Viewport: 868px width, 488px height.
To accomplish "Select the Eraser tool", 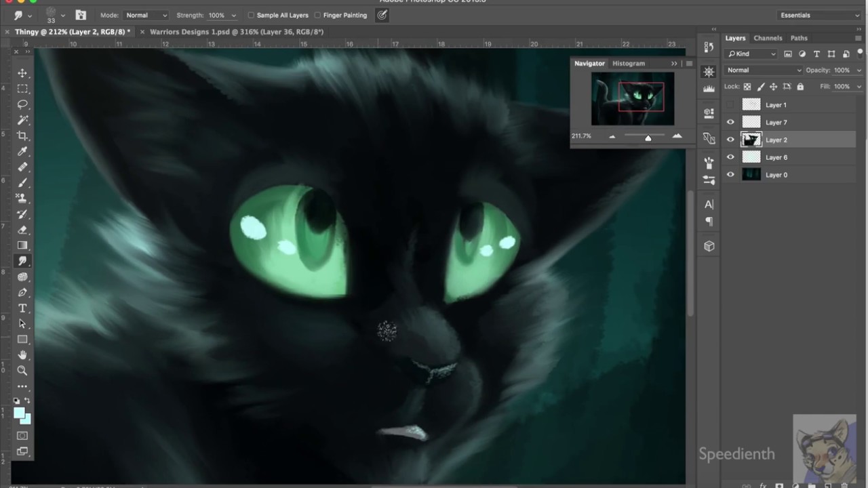I will click(22, 230).
